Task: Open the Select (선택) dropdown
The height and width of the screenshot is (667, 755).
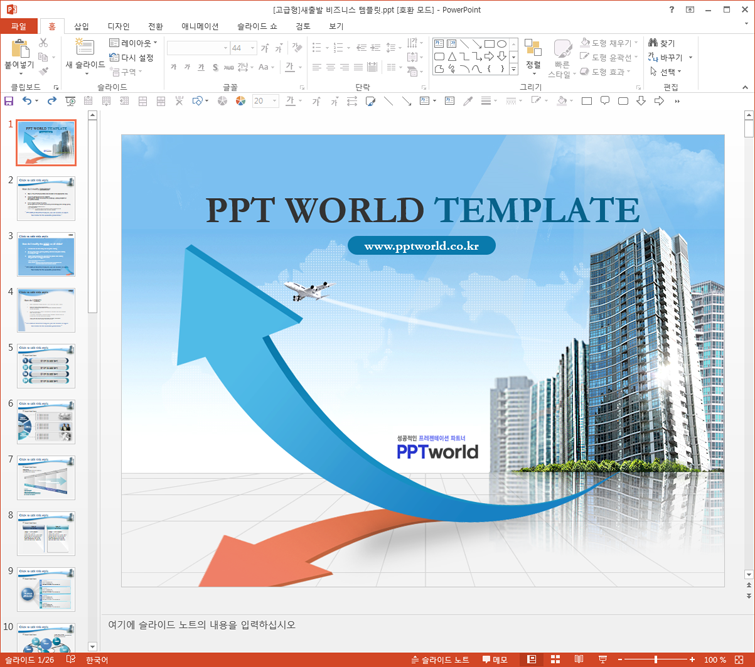Action: 665,72
